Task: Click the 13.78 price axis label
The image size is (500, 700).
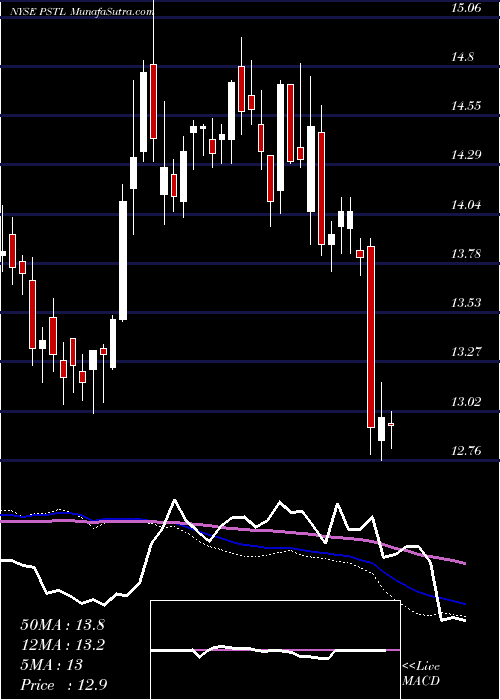Action: tap(466, 254)
